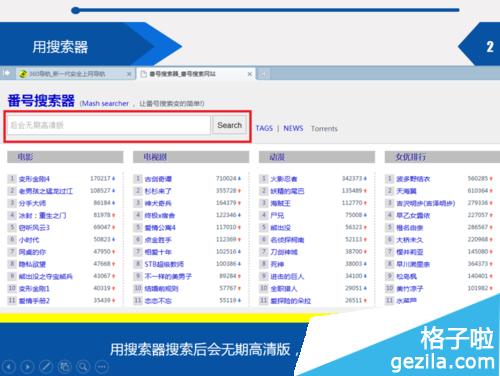Open movie entry 变形金刚1
Viewport: 500px width, 376px height.
click(34, 289)
